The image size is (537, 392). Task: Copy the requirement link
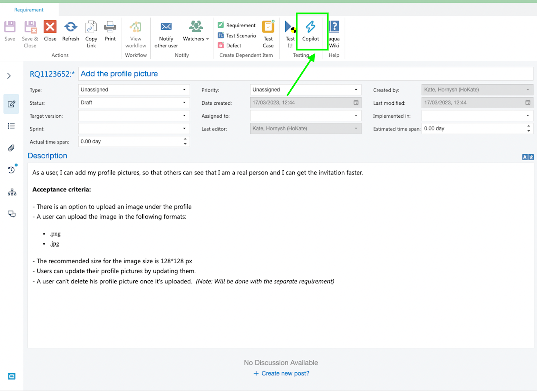pyautogui.click(x=91, y=27)
